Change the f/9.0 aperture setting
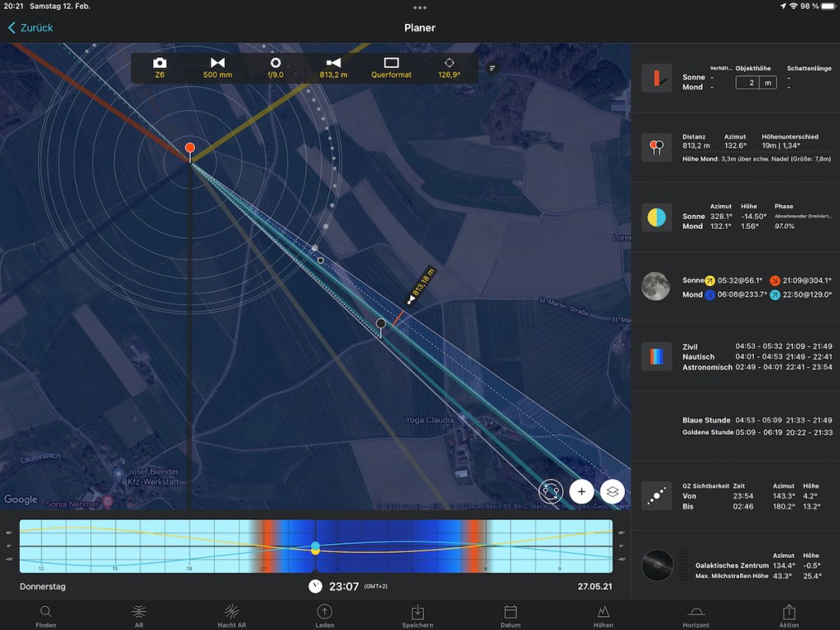Screen dimensions: 840x630 coord(276,67)
